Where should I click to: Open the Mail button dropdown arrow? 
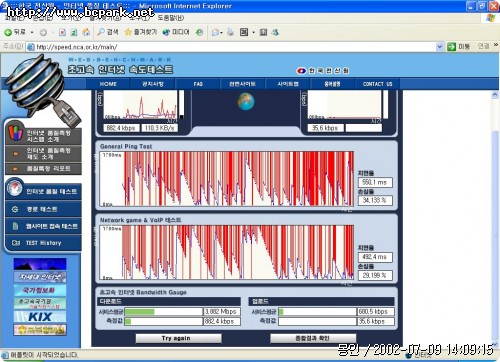[x=221, y=33]
